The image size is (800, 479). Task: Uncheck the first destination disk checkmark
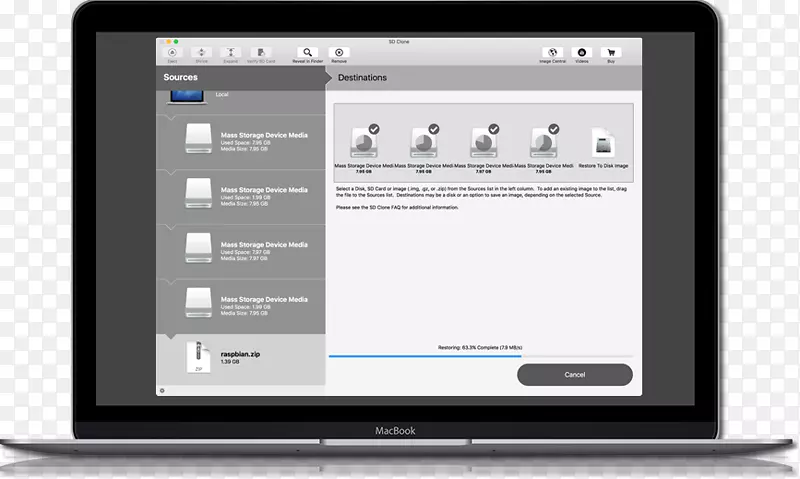(x=373, y=129)
